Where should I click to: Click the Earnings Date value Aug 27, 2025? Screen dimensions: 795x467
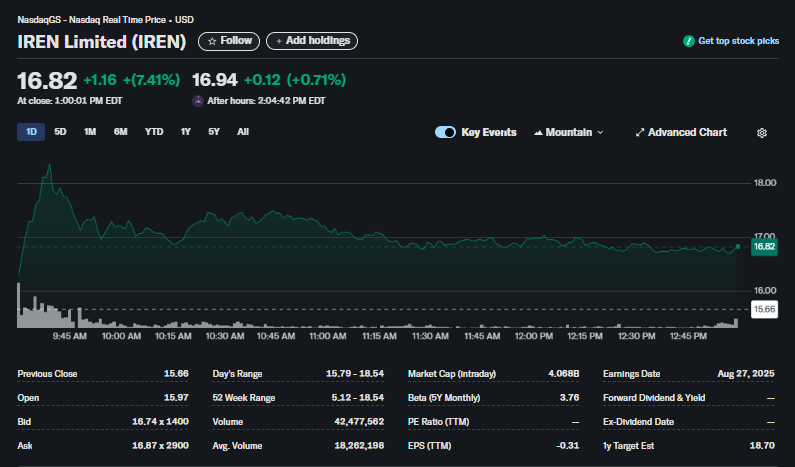pos(746,374)
